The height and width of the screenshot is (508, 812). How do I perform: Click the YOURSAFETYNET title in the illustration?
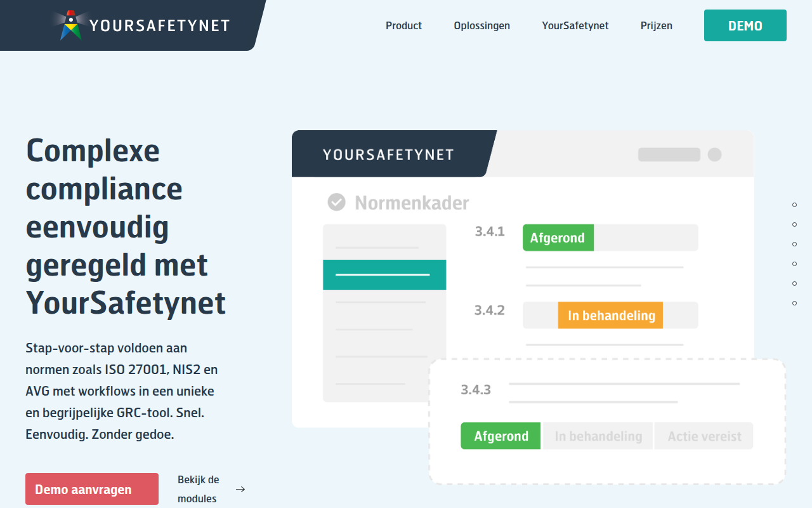pyautogui.click(x=388, y=154)
